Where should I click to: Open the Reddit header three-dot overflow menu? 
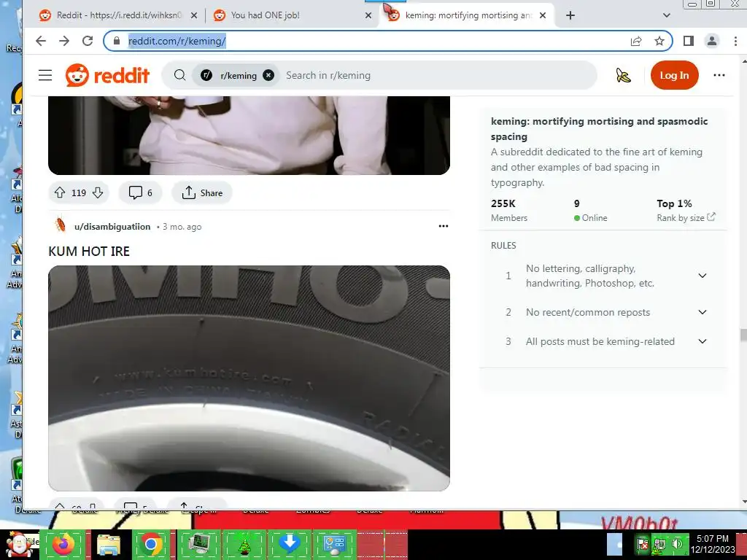(719, 75)
